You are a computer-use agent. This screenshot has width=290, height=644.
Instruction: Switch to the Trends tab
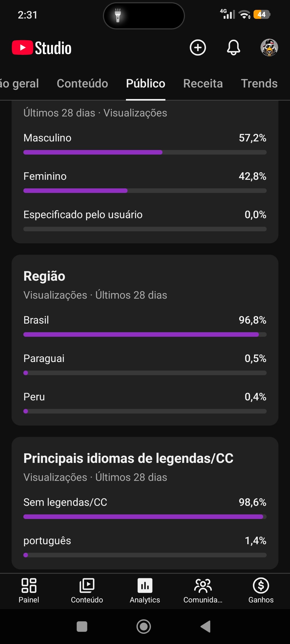coord(259,83)
